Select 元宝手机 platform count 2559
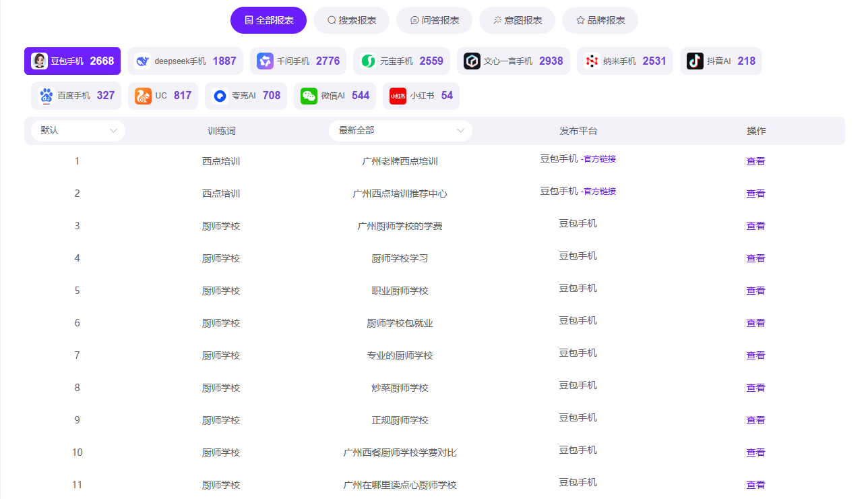This screenshot has width=868, height=499. click(402, 61)
